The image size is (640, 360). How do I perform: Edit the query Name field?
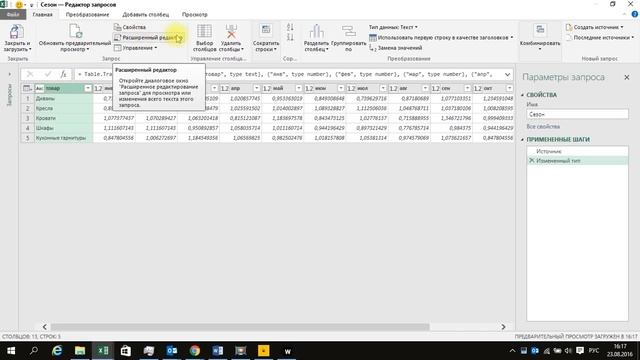(577, 114)
